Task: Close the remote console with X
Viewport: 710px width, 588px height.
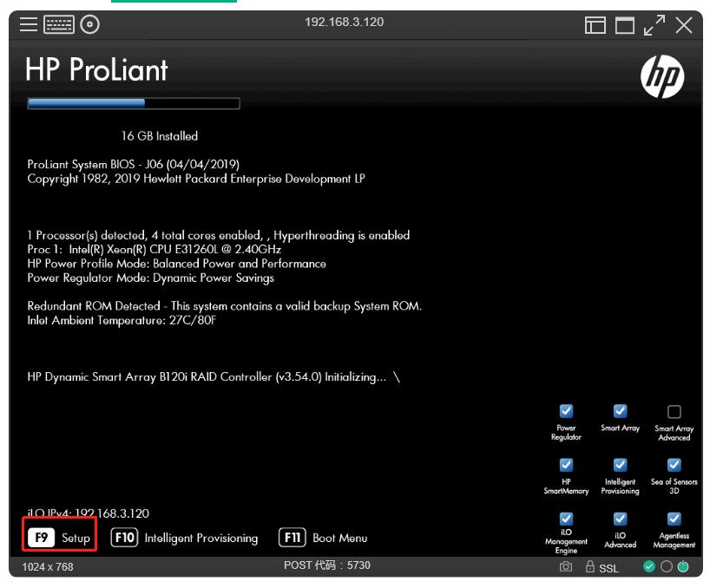Action: point(684,25)
